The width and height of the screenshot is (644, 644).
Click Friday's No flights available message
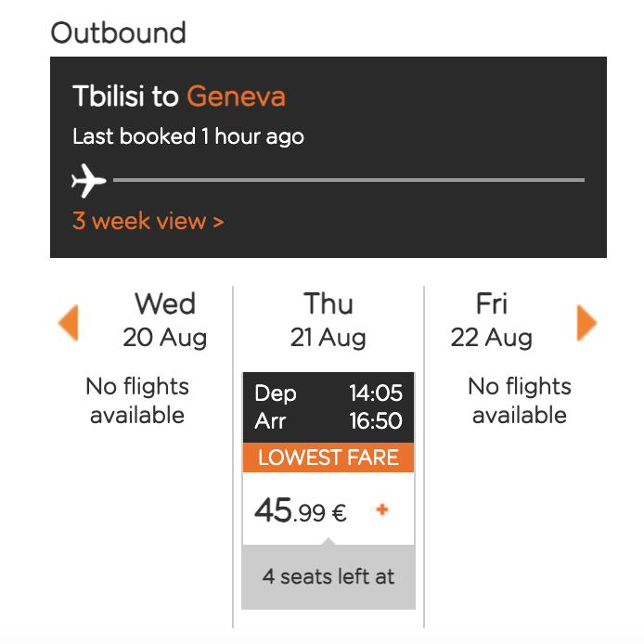pos(520,401)
